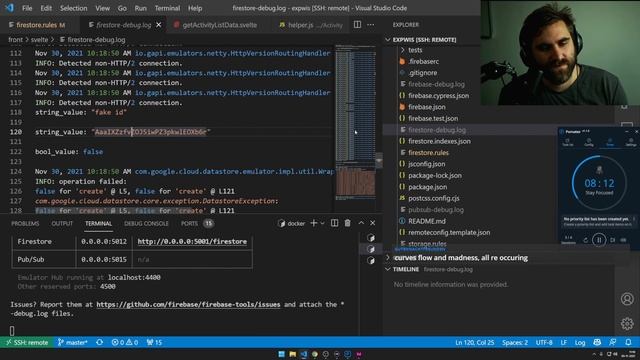Switch to the helper.js editor tab
The image size is (640, 360).
[311, 25]
